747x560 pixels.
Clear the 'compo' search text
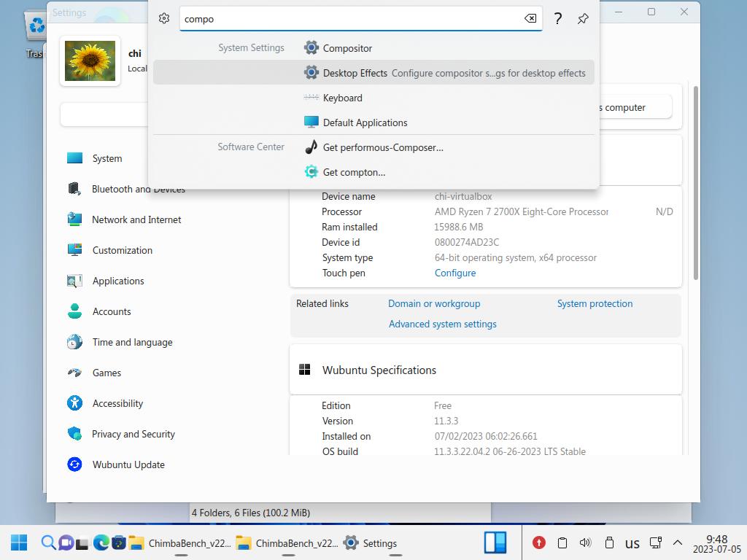point(530,18)
